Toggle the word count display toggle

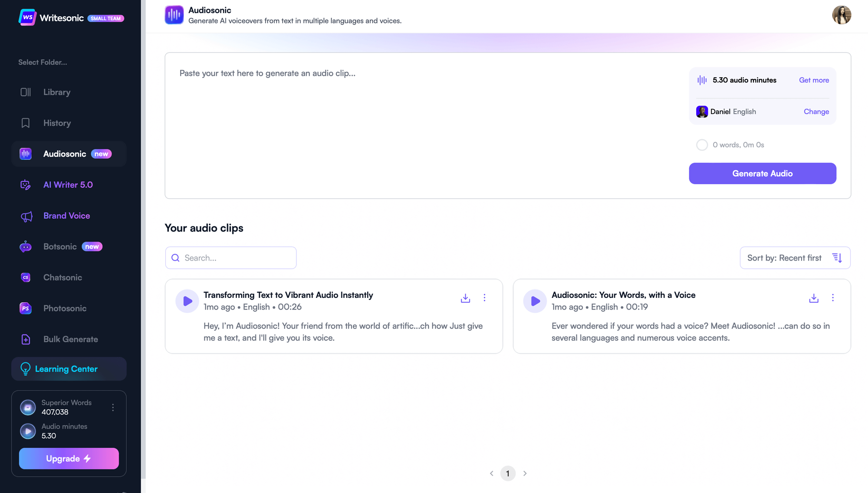(702, 145)
